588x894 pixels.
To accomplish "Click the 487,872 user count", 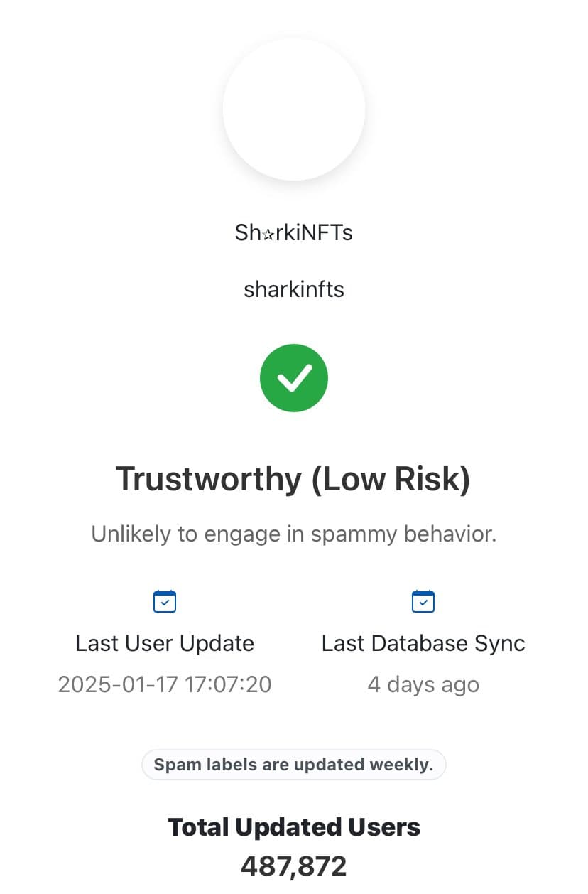I will [x=294, y=866].
